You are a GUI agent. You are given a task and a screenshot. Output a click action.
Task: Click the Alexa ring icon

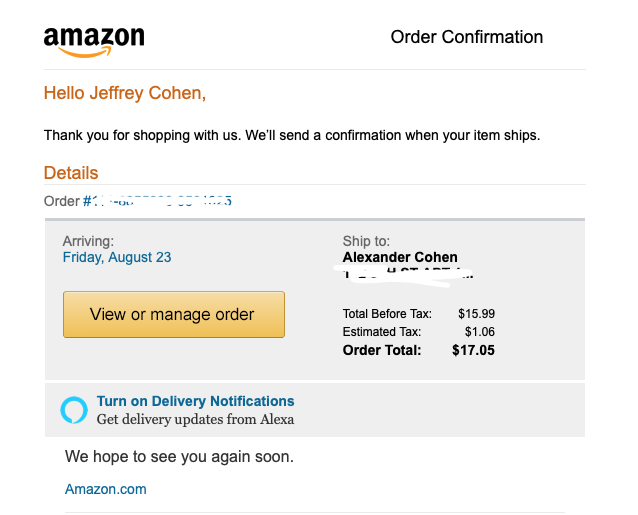point(74,410)
